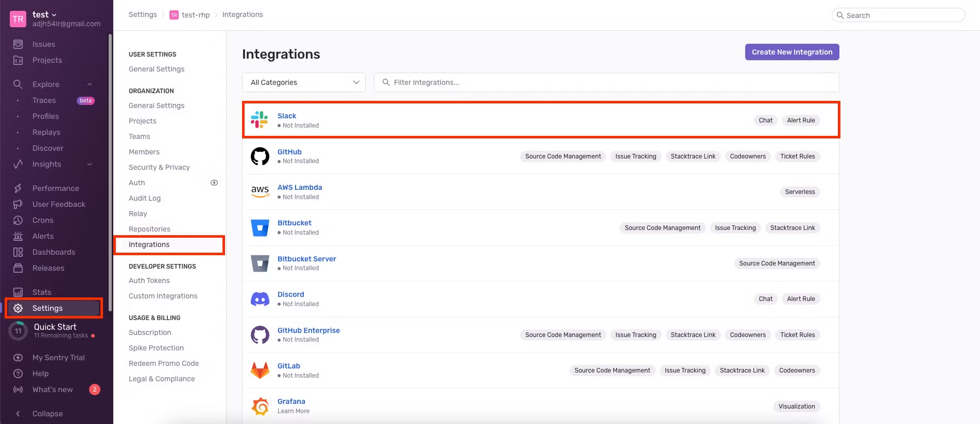Click the Create New Integration button

(792, 52)
